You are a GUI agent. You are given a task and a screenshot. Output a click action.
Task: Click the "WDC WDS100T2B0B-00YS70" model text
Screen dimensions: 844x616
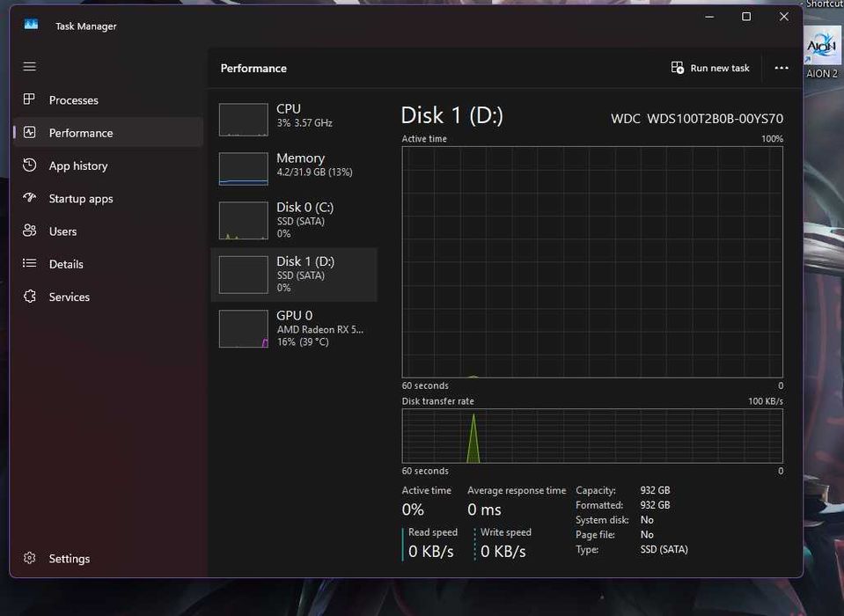point(697,118)
